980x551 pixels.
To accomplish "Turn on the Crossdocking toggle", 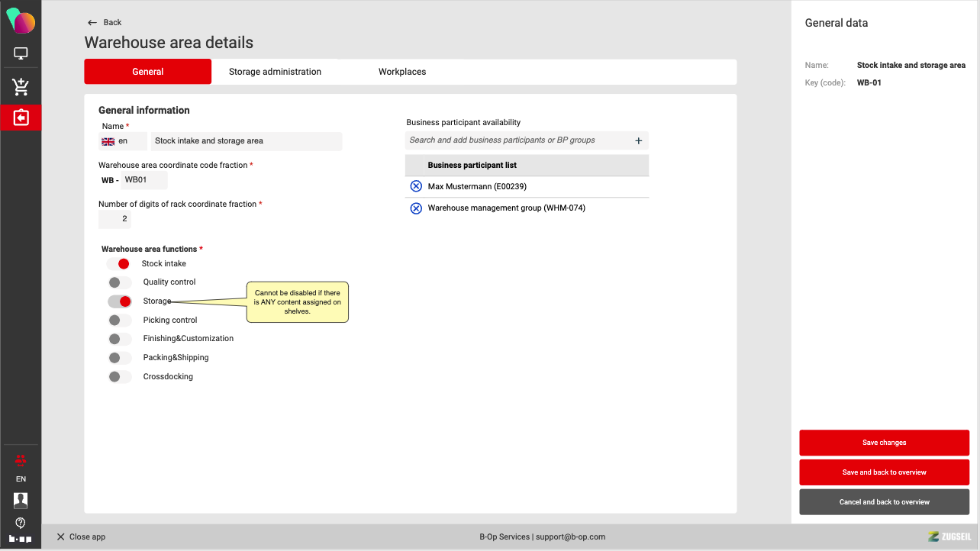I will tap(119, 377).
